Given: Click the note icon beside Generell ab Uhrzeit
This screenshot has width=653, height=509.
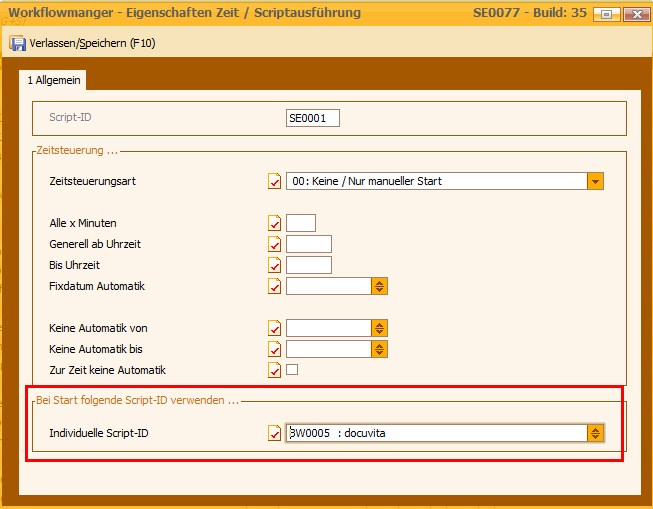Looking at the screenshot, I should tap(274, 244).
